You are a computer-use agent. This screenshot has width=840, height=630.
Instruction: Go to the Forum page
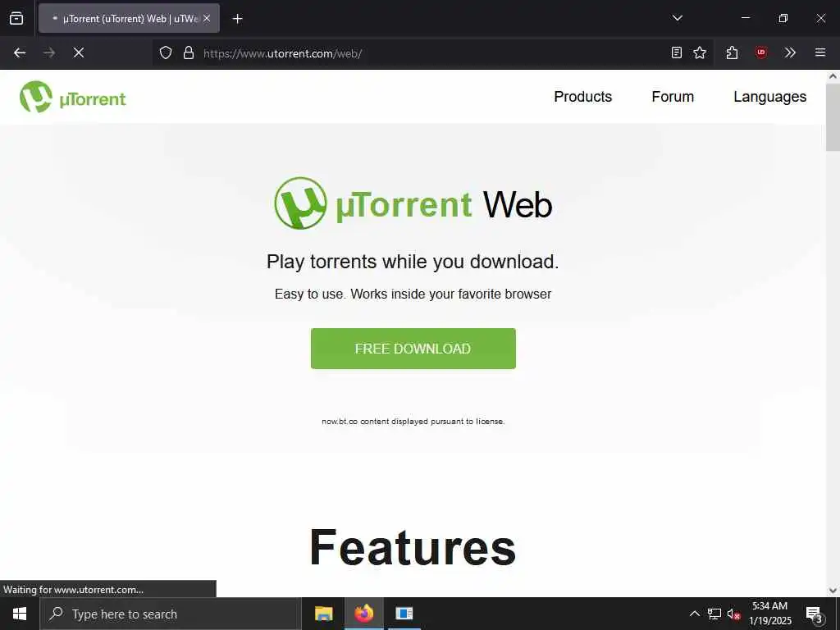pos(673,97)
